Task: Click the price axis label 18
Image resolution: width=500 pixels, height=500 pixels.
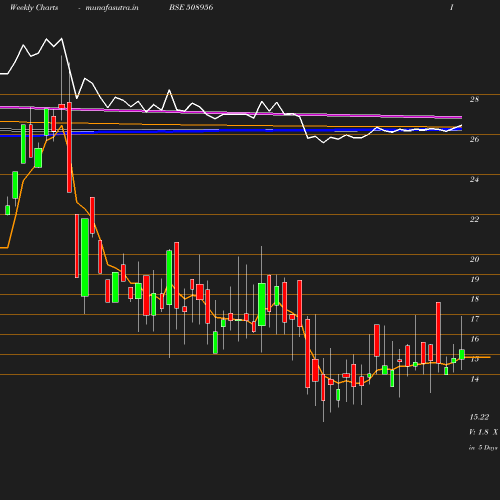Action: [474, 299]
